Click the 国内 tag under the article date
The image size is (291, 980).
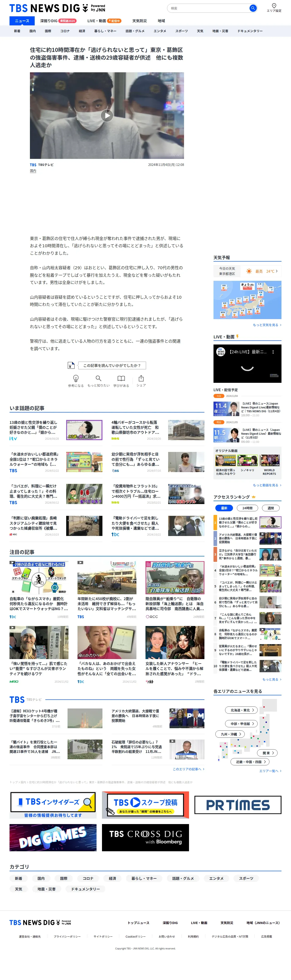pos(33,171)
